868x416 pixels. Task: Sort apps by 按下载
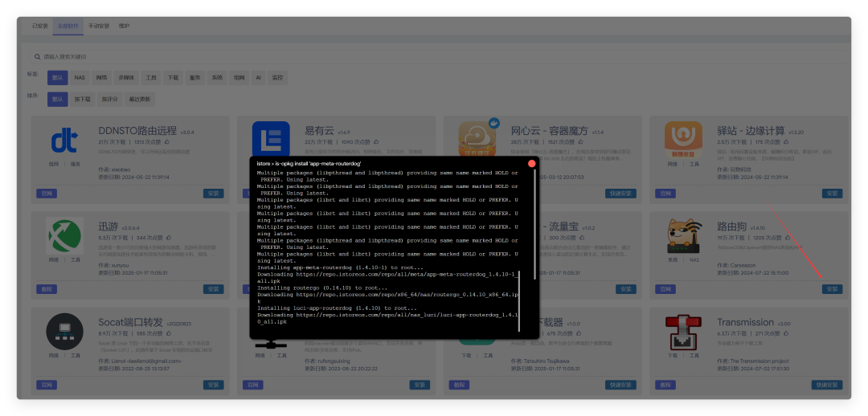[83, 100]
